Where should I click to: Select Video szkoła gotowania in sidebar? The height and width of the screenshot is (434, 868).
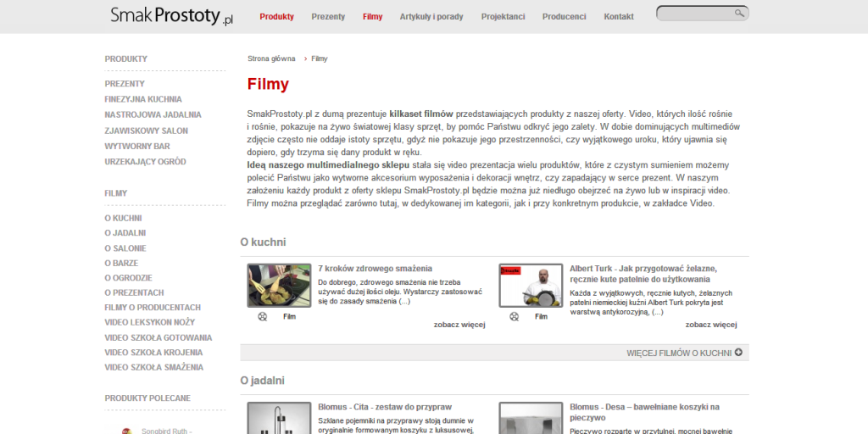pos(158,337)
